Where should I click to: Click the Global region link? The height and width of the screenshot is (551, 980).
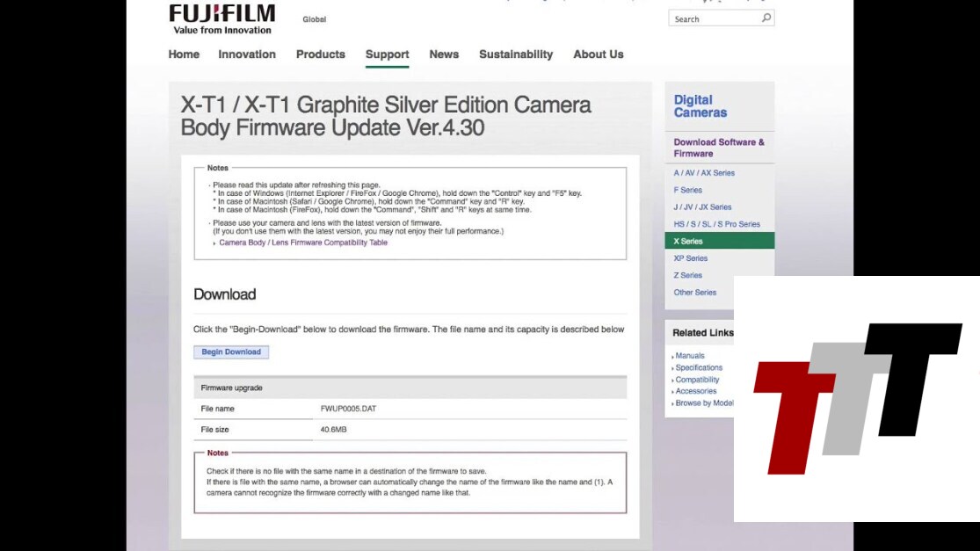[314, 19]
